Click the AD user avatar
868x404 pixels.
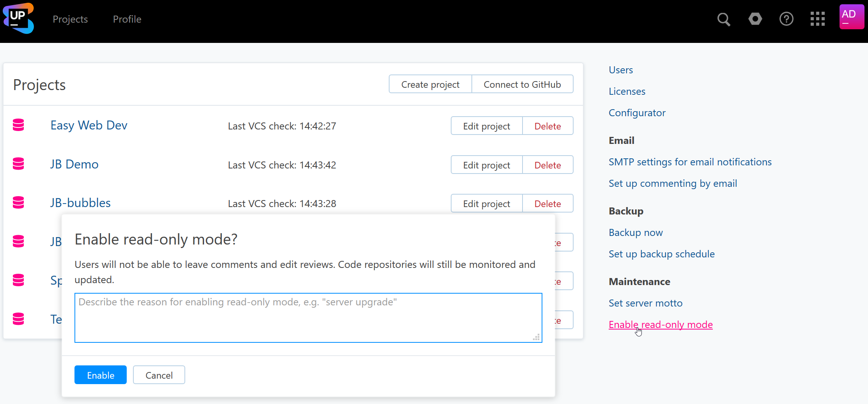coord(851,16)
